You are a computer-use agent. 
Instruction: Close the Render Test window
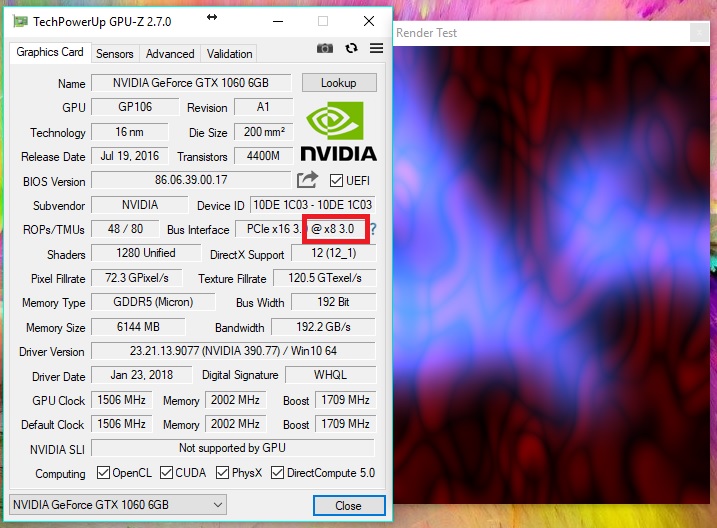(x=699, y=32)
